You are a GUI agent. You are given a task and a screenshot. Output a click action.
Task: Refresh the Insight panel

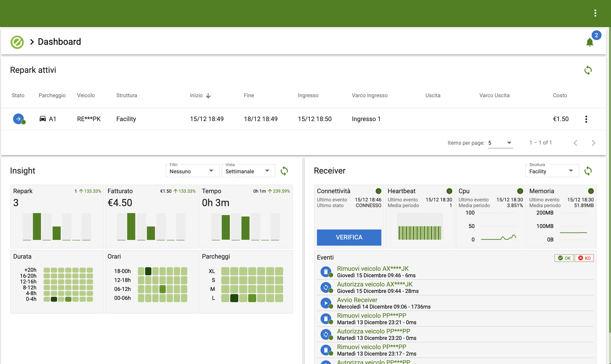[x=284, y=171]
